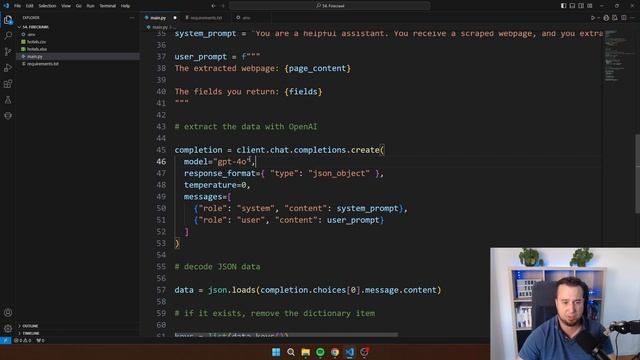Open the Testing flask view
This screenshot has height=360, width=640.
click(x=8, y=100)
